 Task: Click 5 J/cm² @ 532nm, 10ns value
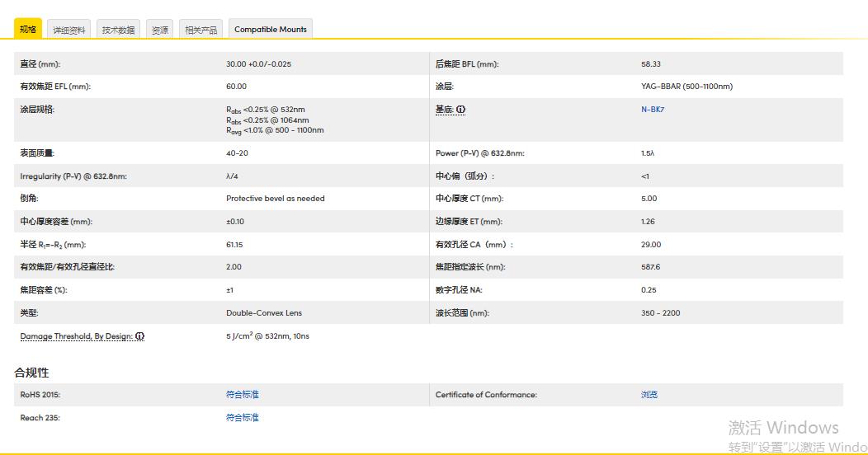click(267, 335)
